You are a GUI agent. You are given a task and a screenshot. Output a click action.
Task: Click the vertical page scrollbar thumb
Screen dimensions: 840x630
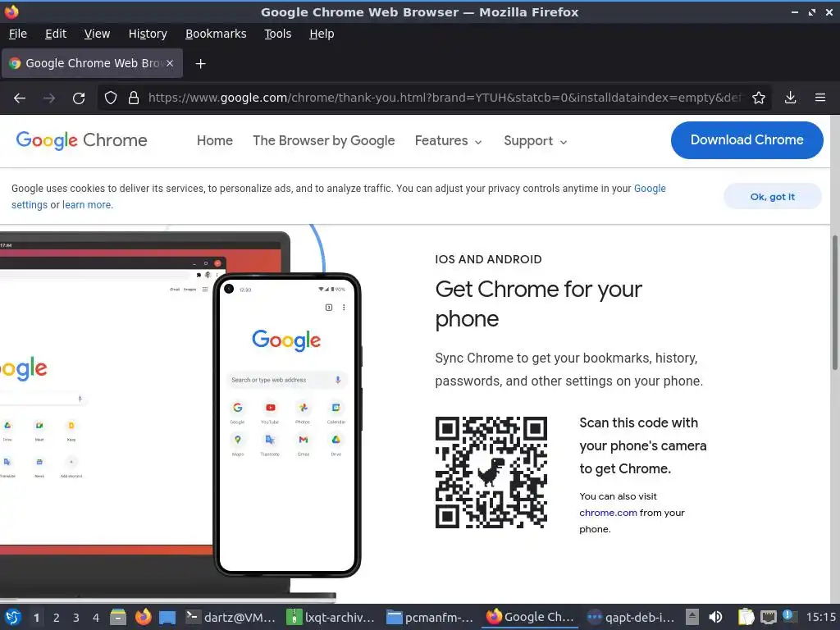(x=834, y=303)
